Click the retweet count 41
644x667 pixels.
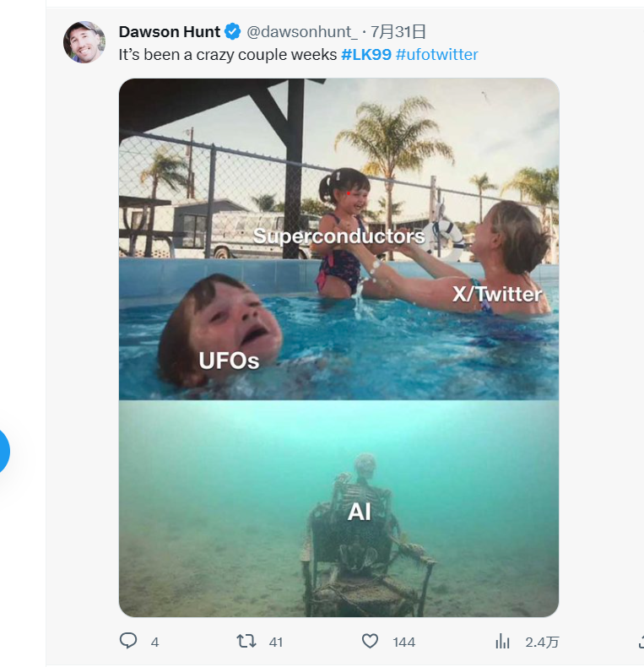tap(276, 642)
